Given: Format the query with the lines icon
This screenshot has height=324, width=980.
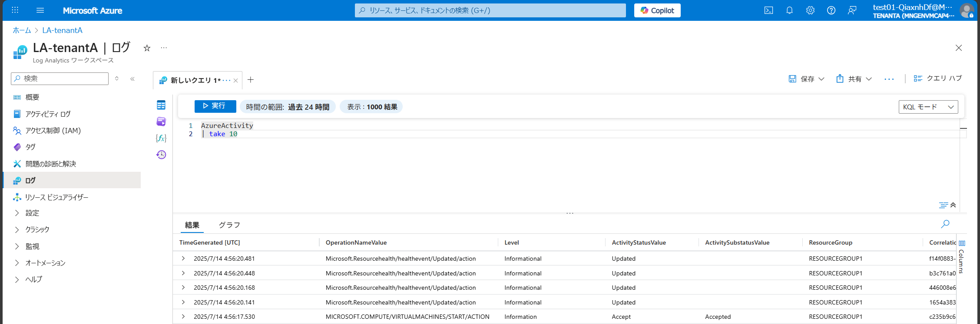Looking at the screenshot, I should [x=944, y=205].
